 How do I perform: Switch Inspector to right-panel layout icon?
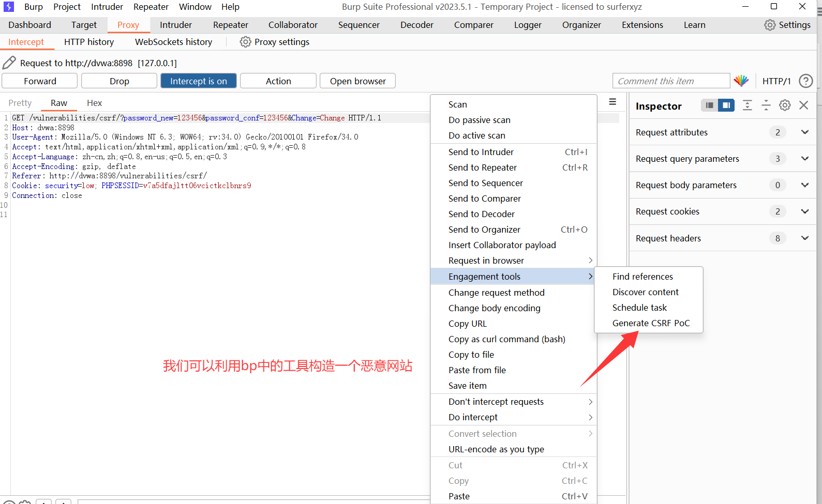click(x=726, y=105)
